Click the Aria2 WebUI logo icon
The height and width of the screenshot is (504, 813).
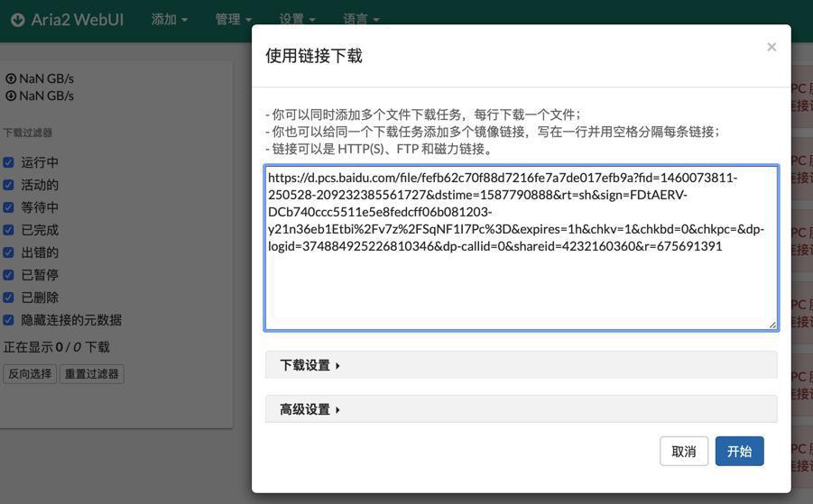click(x=18, y=20)
